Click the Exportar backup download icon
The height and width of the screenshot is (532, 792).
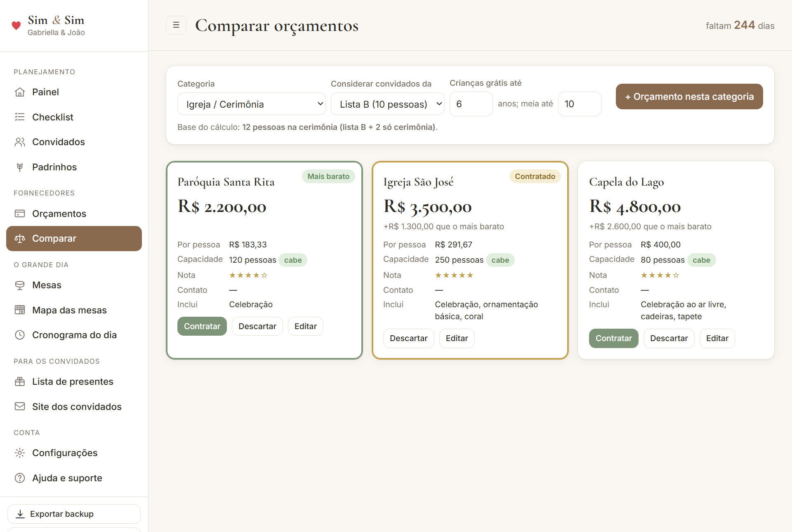(20, 514)
